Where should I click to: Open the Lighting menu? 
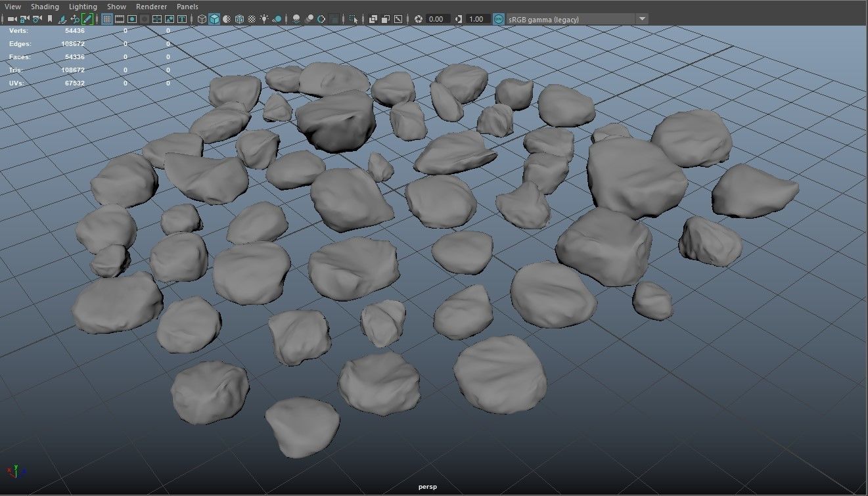pos(83,7)
